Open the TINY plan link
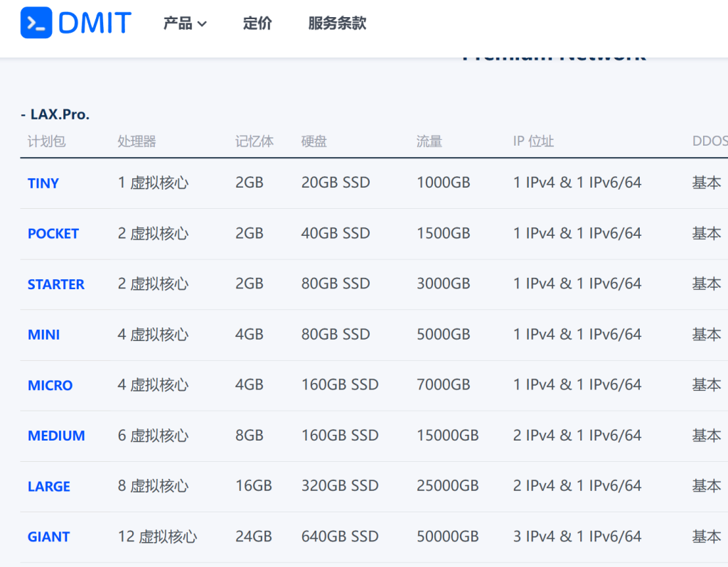This screenshot has width=728, height=567. pos(43,183)
